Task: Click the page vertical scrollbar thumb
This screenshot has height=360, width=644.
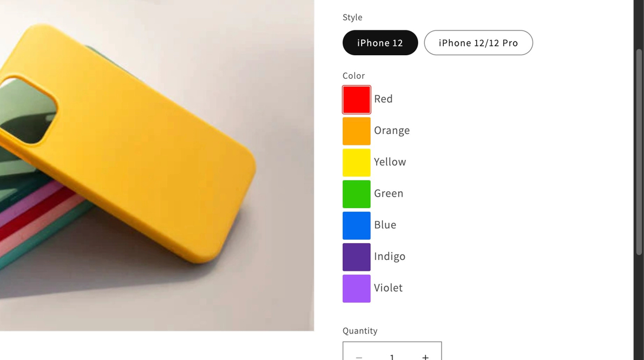Action: coord(639,152)
